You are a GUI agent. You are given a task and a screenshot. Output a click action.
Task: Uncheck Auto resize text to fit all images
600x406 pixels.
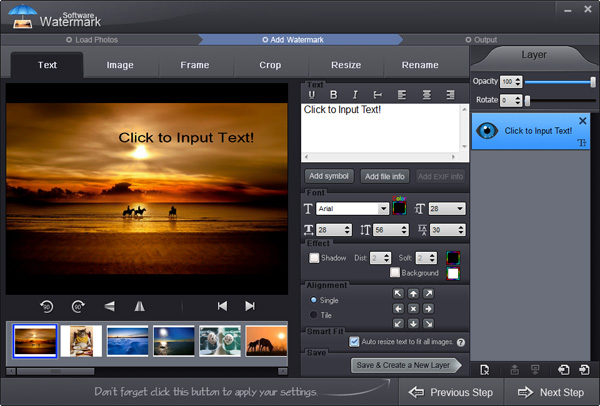pyautogui.click(x=355, y=341)
